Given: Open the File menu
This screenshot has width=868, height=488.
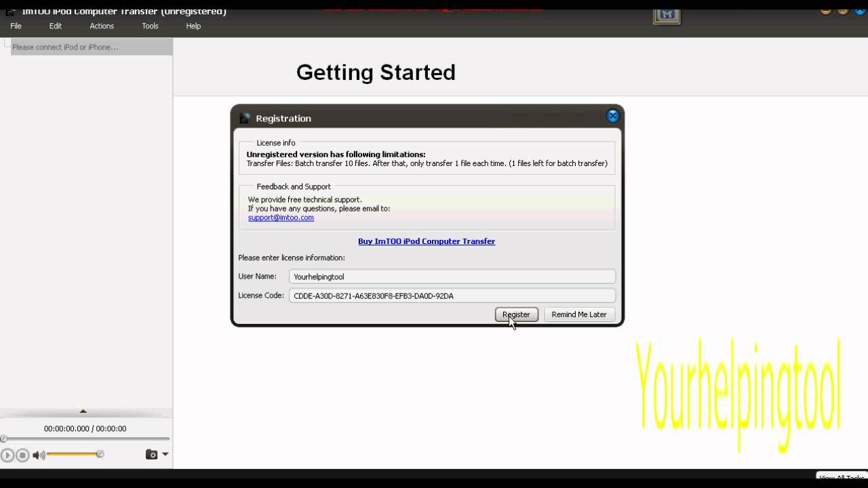Looking at the screenshot, I should point(16,26).
